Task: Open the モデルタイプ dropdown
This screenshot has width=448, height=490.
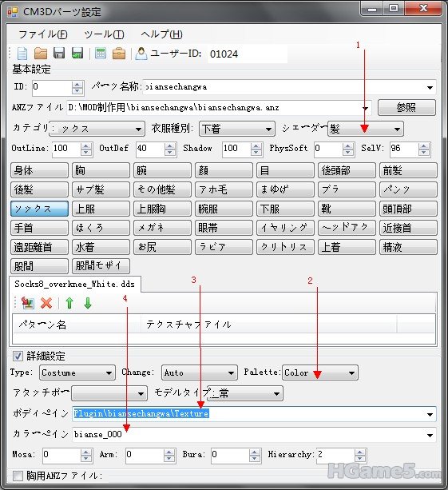Action: pos(245,393)
